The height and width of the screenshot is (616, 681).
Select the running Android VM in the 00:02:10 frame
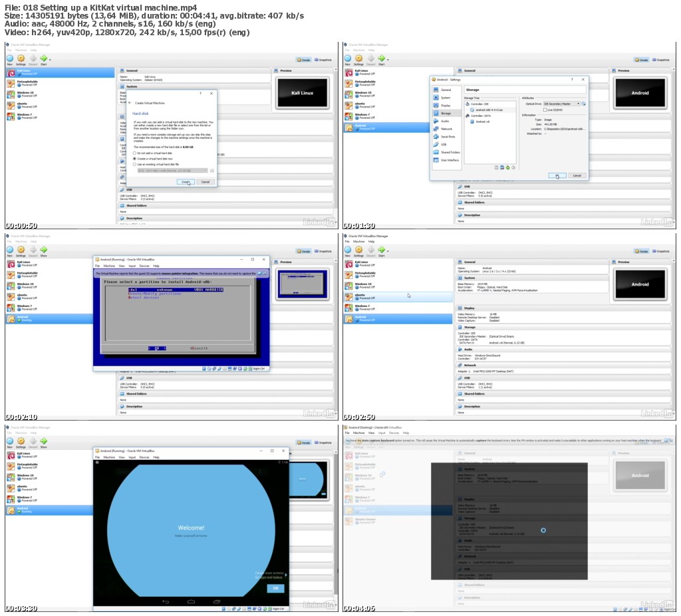pyautogui.click(x=49, y=319)
